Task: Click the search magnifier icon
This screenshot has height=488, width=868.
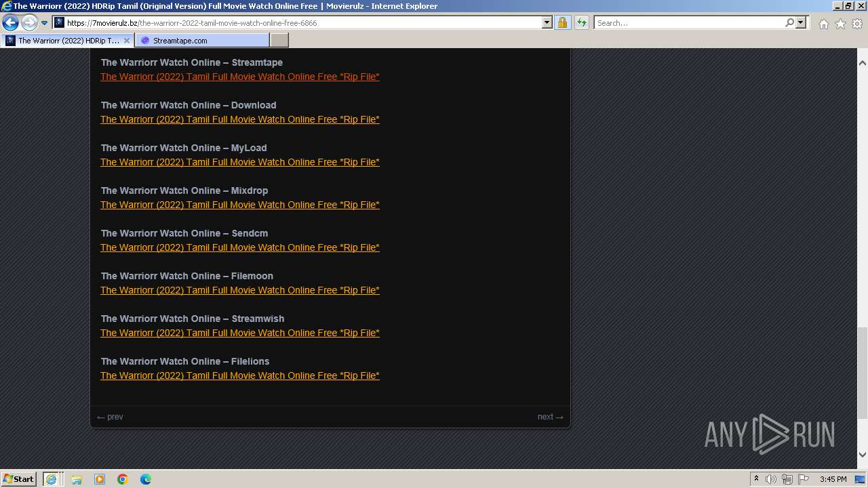Action: [789, 22]
